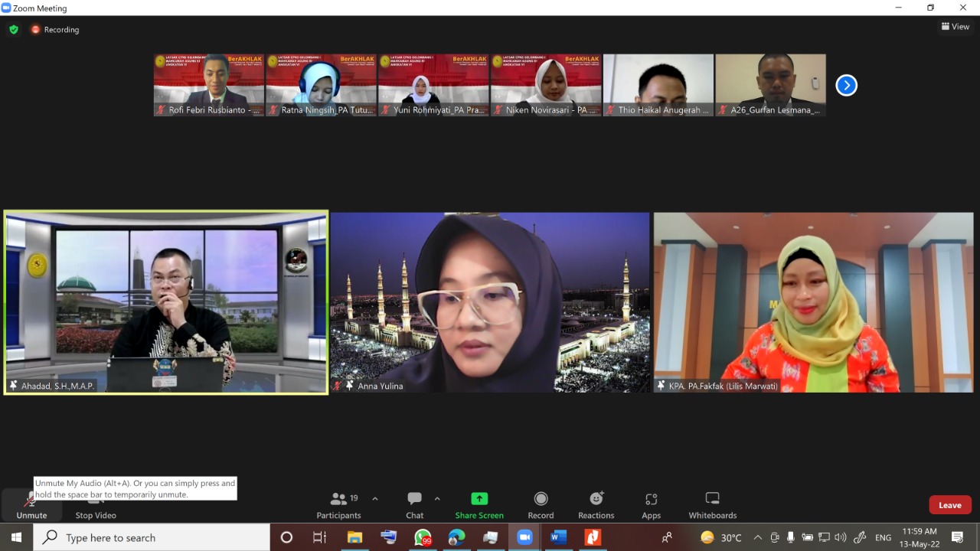Select Niken Novirasari's video thumbnail
The width and height of the screenshot is (980, 551).
click(546, 85)
